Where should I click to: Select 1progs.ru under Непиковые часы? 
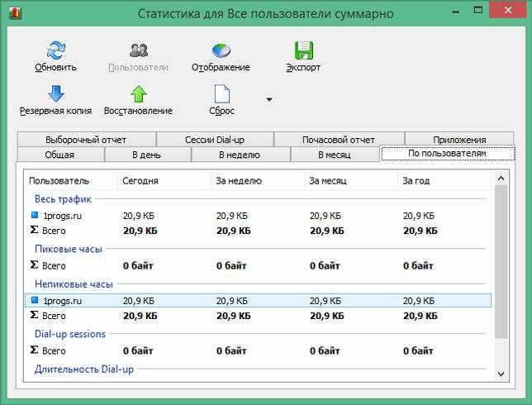point(63,301)
